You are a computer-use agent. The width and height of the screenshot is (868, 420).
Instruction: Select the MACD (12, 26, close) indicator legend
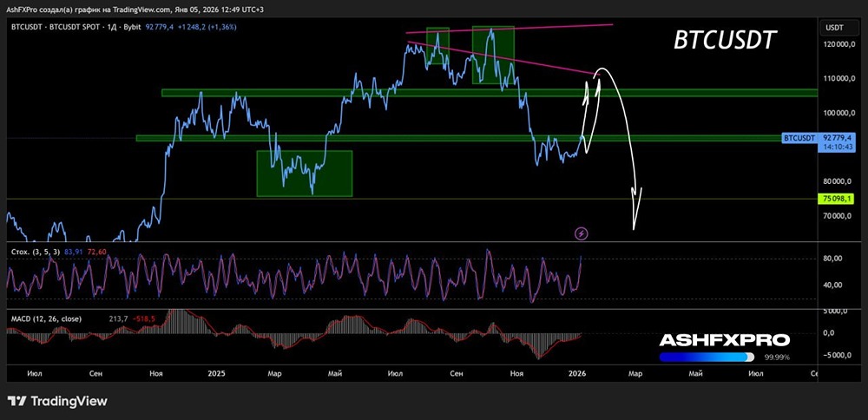47,318
